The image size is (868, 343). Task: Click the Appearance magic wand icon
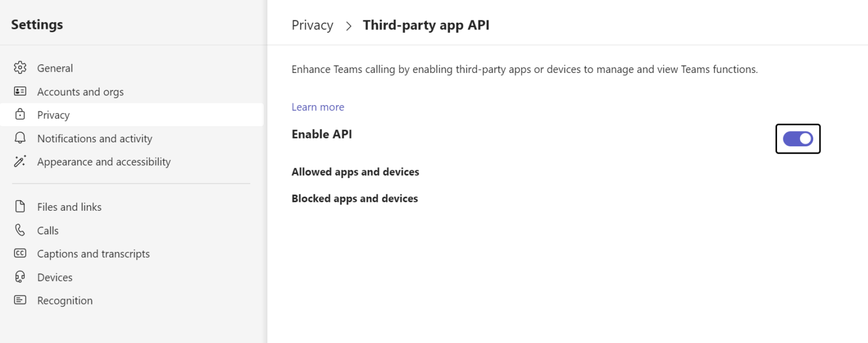tap(20, 162)
